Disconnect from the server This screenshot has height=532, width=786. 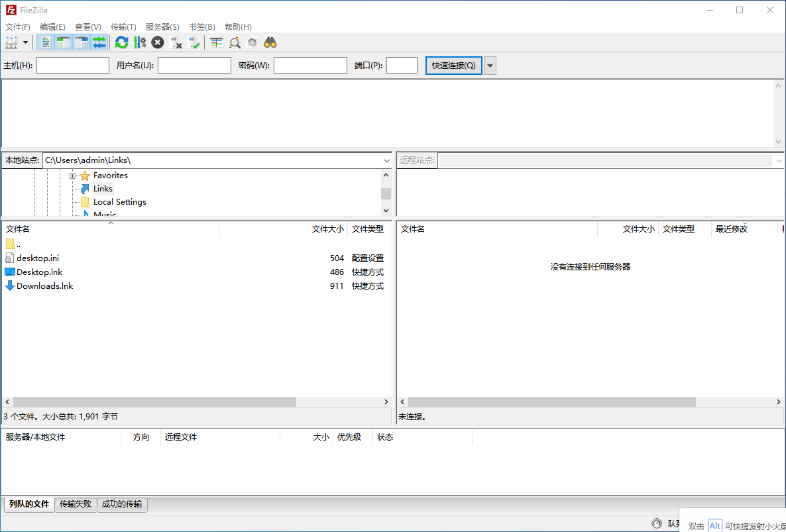pyautogui.click(x=176, y=42)
